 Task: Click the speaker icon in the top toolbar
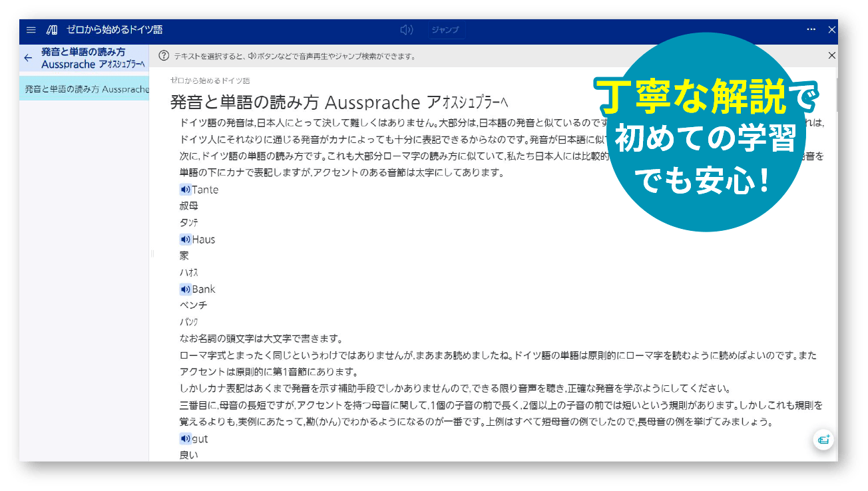pyautogui.click(x=407, y=29)
